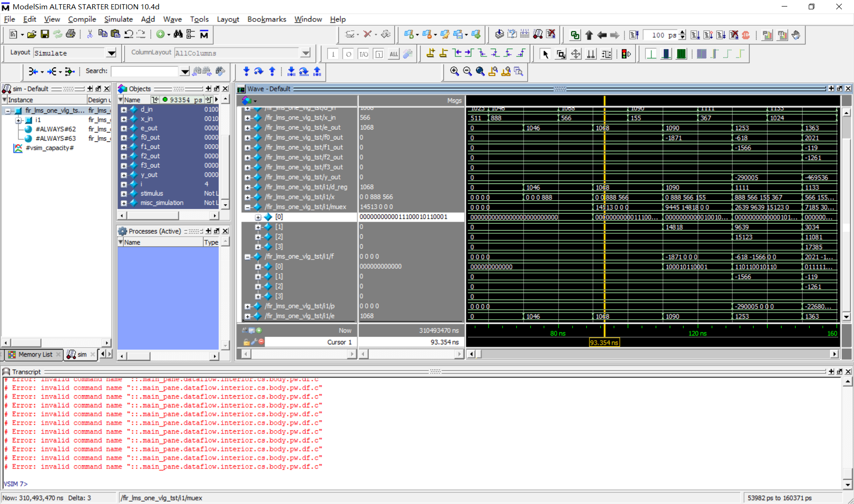Click the Run Length stepper up arrow
Screen dimensions: 854x504
[x=683, y=32]
